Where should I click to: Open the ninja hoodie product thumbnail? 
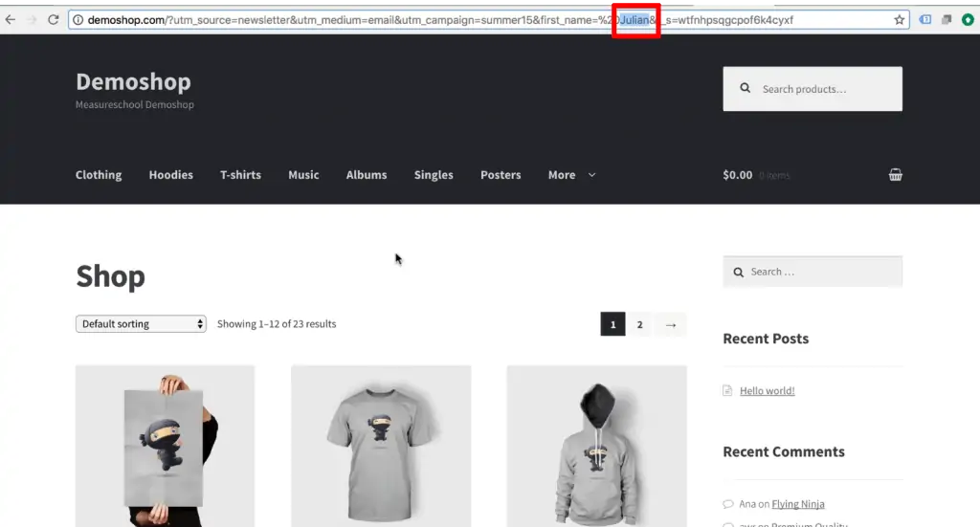point(596,446)
